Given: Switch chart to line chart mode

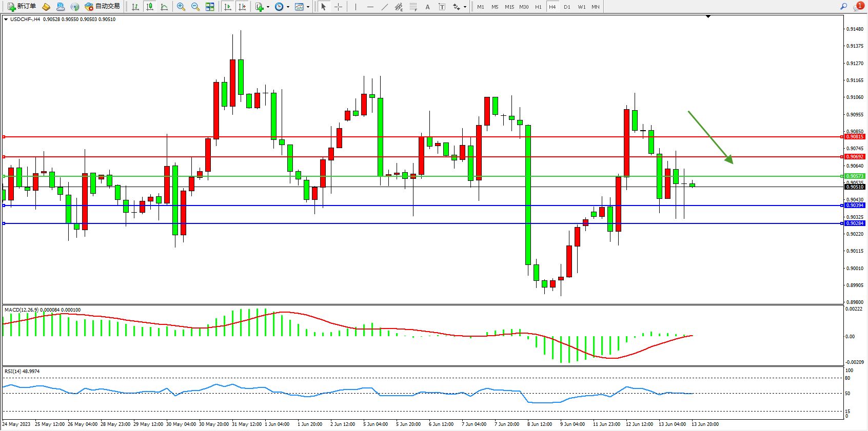Looking at the screenshot, I should click(x=164, y=7).
